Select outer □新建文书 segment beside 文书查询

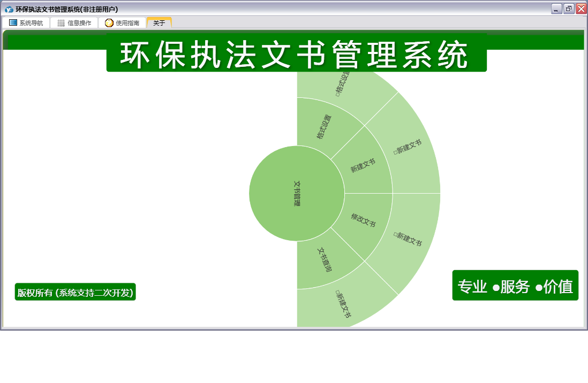(x=343, y=304)
